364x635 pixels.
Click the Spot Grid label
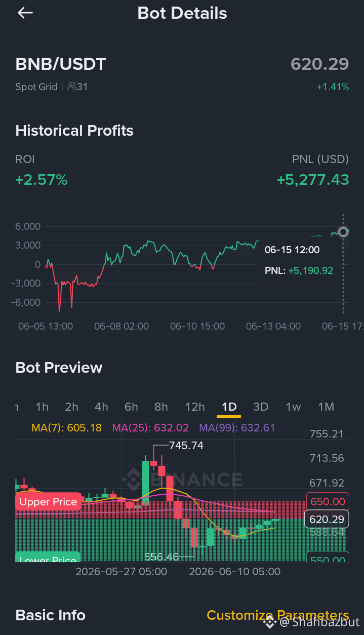(x=36, y=87)
